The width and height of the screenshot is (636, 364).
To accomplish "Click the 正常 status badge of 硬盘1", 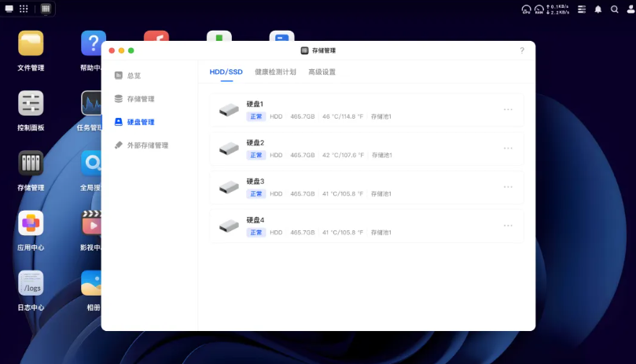I will click(256, 116).
